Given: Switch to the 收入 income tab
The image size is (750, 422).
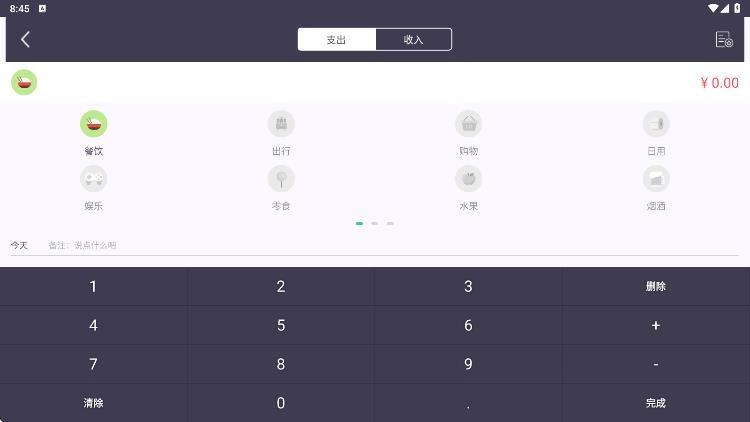Looking at the screenshot, I should (x=413, y=40).
